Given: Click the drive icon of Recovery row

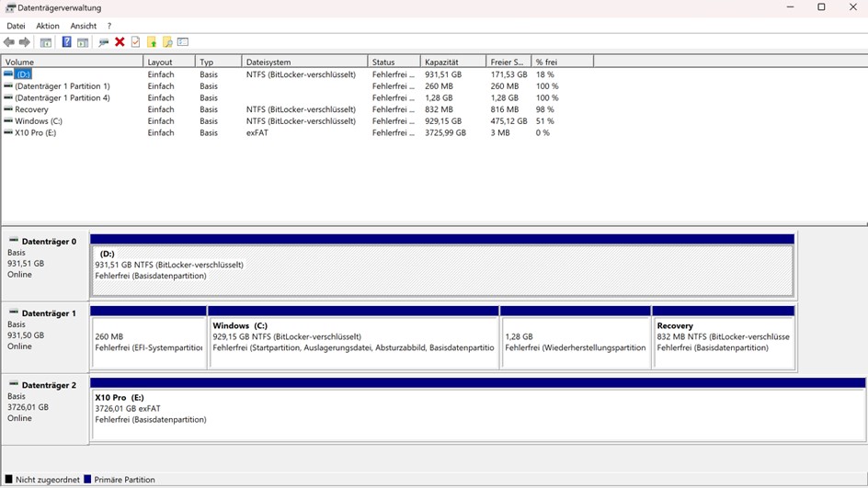Looking at the screenshot, I should pyautogui.click(x=8, y=109).
